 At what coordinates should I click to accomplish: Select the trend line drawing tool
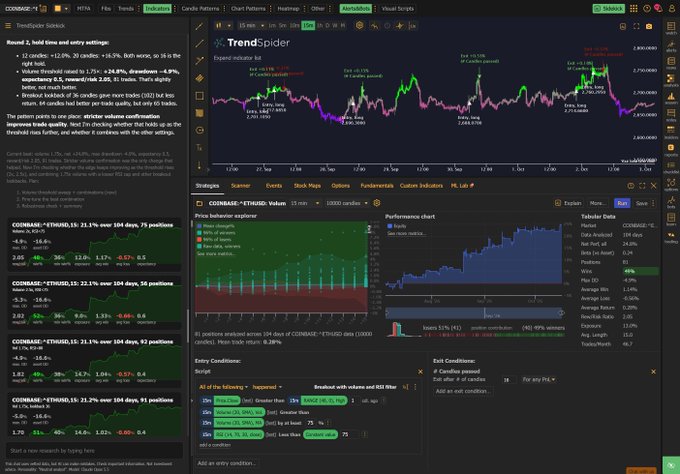pos(199,26)
